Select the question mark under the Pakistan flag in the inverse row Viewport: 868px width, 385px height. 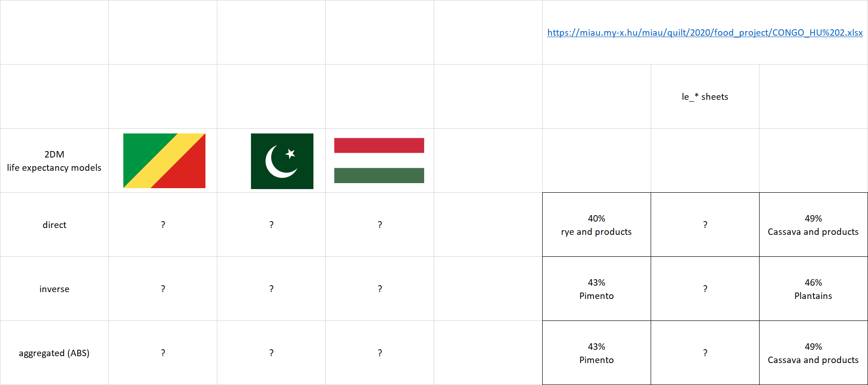tap(271, 289)
